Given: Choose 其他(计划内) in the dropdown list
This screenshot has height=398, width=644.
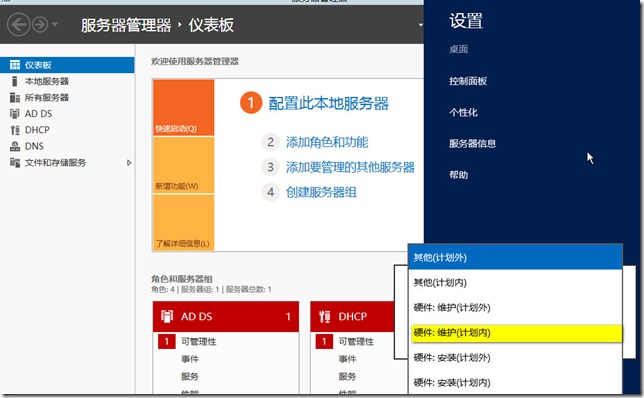Looking at the screenshot, I should point(515,283).
